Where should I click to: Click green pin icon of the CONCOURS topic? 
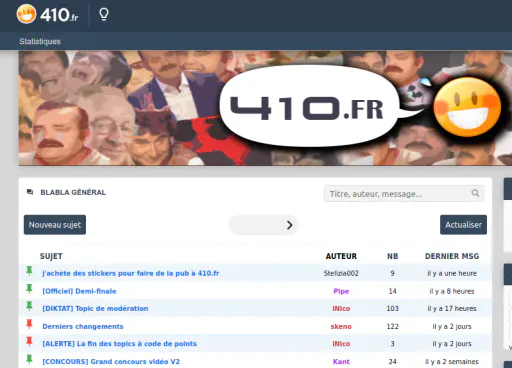pos(29,359)
